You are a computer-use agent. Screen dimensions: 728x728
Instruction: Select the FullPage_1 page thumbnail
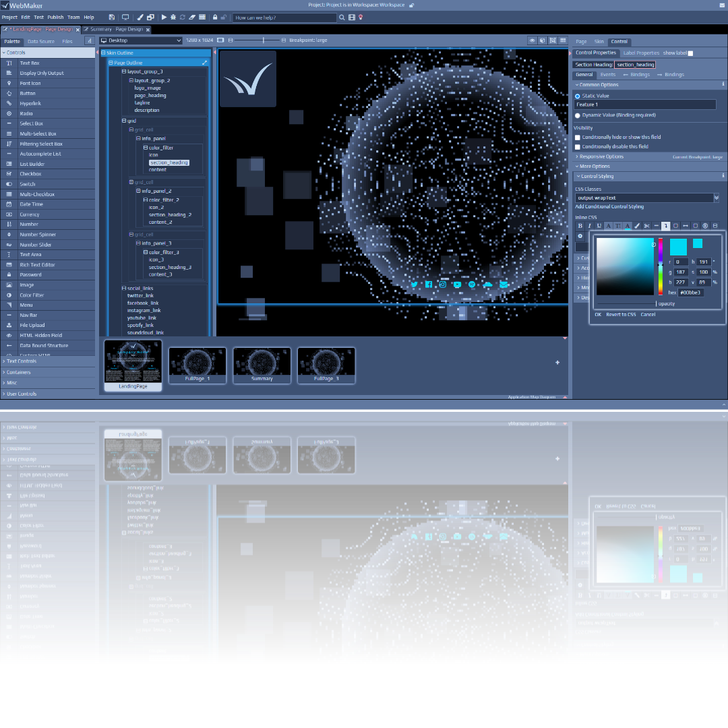[x=197, y=365]
